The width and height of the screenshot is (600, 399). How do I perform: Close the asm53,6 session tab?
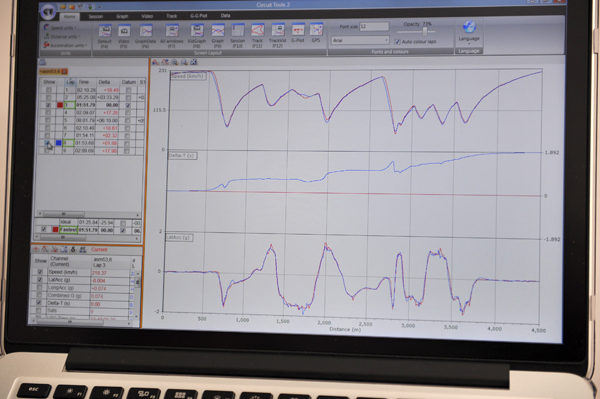coord(64,72)
